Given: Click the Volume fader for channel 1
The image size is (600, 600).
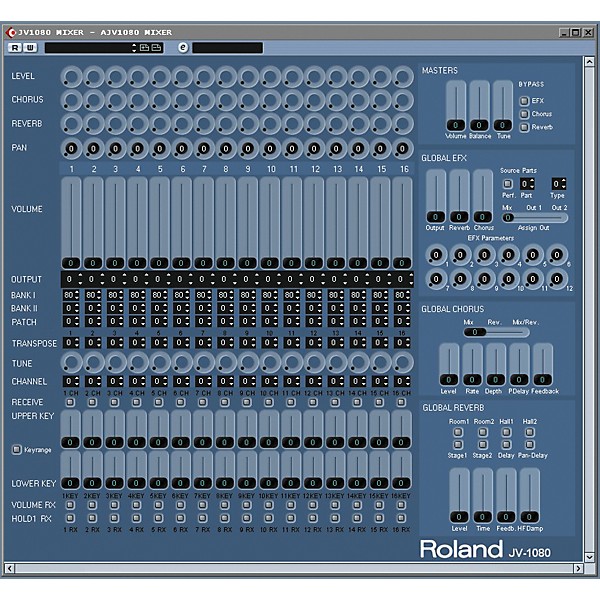Looking at the screenshot, I should pyautogui.click(x=71, y=223).
